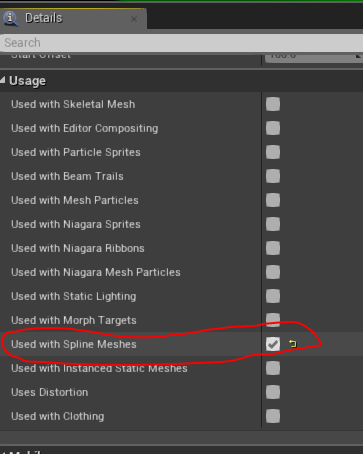363x454 pixels.
Task: Enable Used with Skeletal Mesh checkbox
Action: click(x=273, y=104)
